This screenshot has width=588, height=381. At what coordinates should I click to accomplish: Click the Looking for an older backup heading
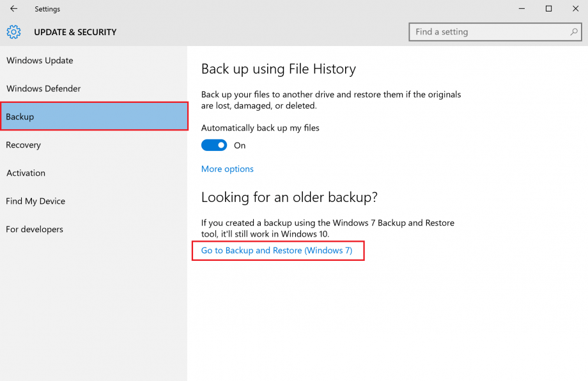click(290, 198)
